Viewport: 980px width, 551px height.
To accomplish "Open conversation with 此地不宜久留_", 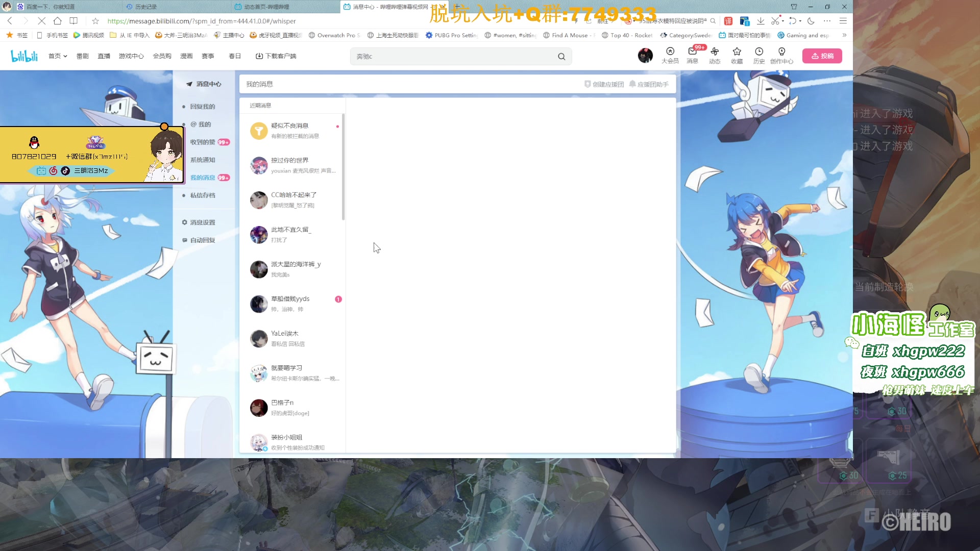I will pos(292,235).
